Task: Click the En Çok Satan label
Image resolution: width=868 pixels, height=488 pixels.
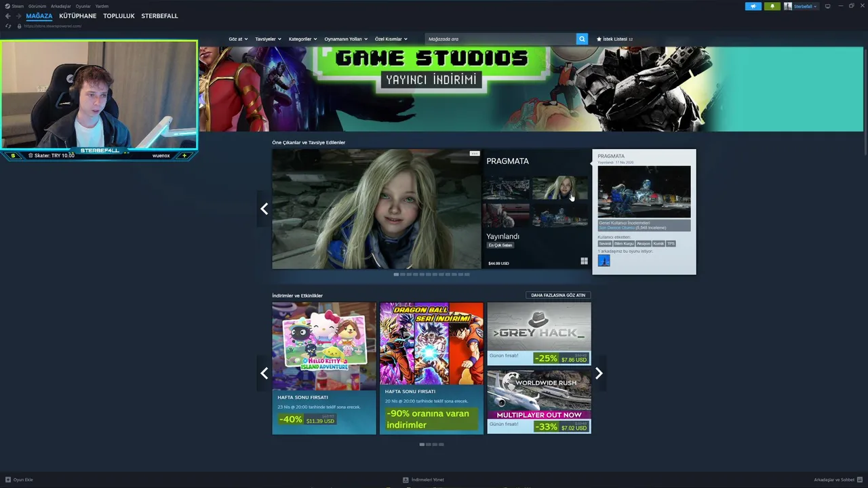Action: 500,245
